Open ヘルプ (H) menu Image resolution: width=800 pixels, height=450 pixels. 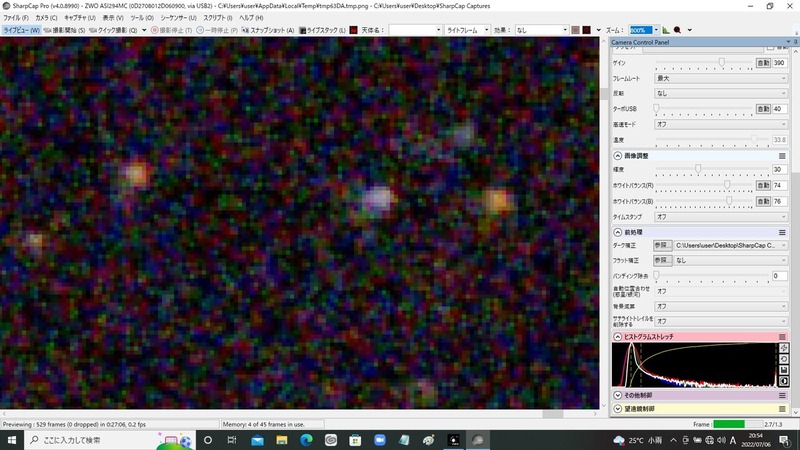click(x=252, y=18)
